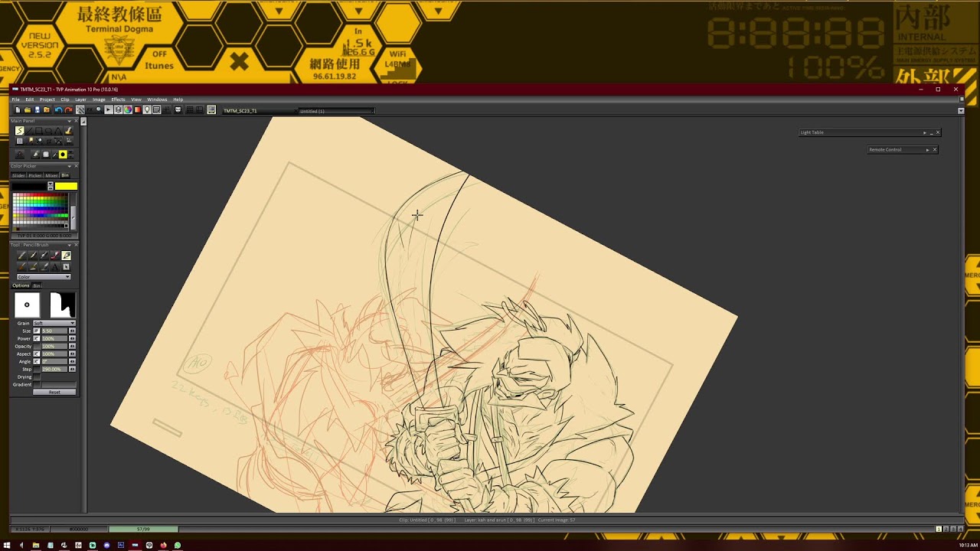Click the Opacity value slider
Image resolution: width=980 pixels, height=551 pixels.
pyautogui.click(x=54, y=346)
